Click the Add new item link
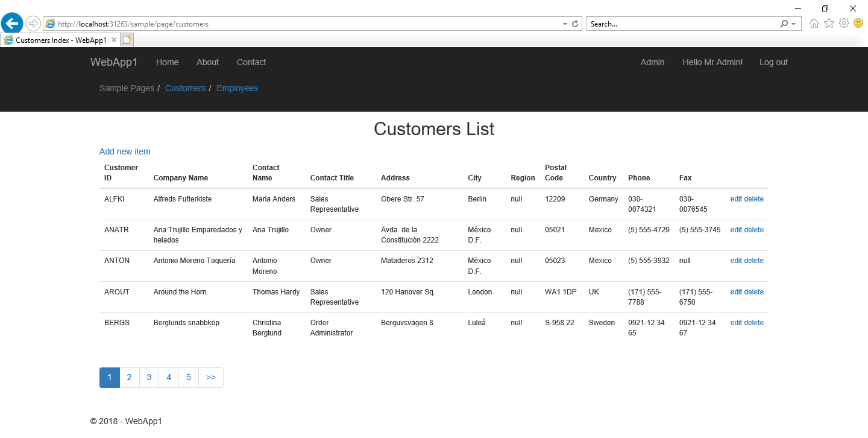The height and width of the screenshot is (438, 868). [125, 151]
